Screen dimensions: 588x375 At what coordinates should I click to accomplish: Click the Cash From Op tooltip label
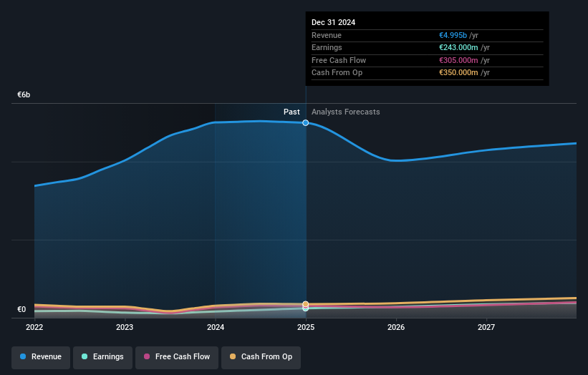point(337,73)
